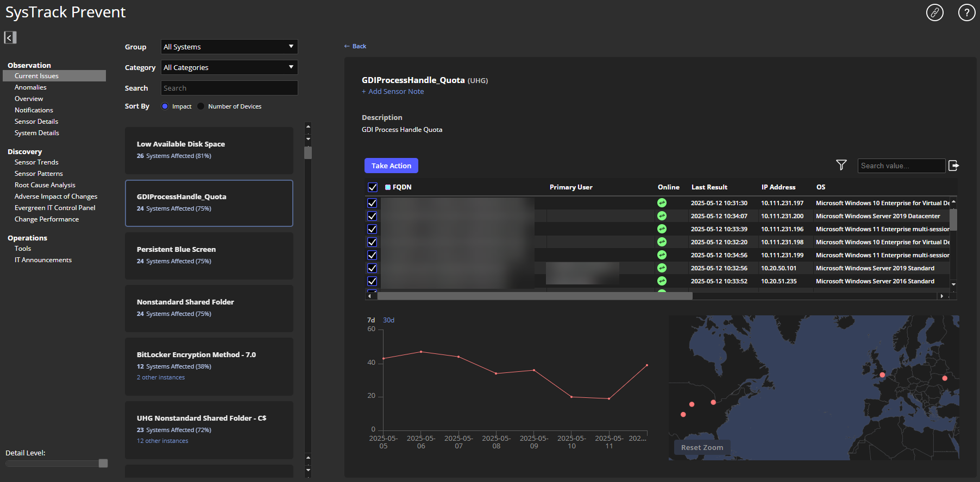Open the Overview page
This screenshot has width=980, height=482.
[x=29, y=99]
